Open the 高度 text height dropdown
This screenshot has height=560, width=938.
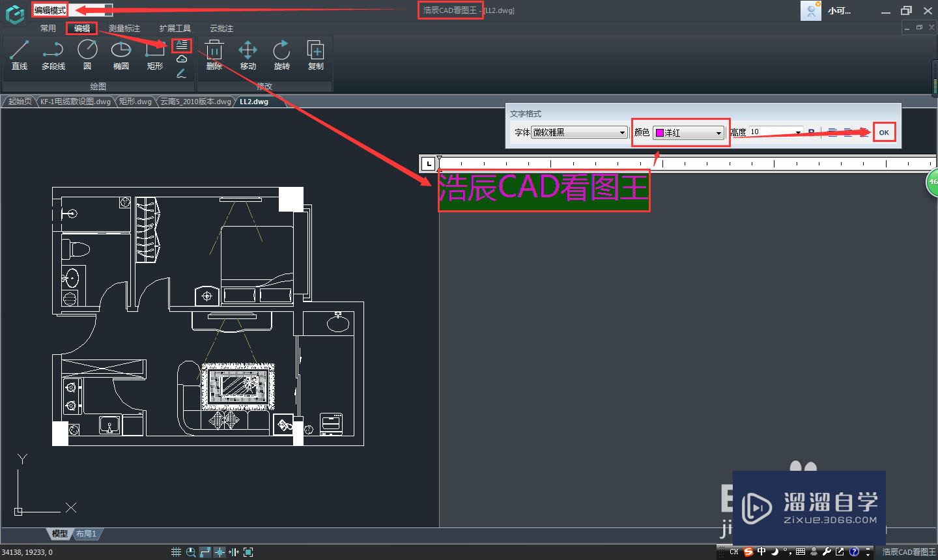pyautogui.click(x=775, y=132)
